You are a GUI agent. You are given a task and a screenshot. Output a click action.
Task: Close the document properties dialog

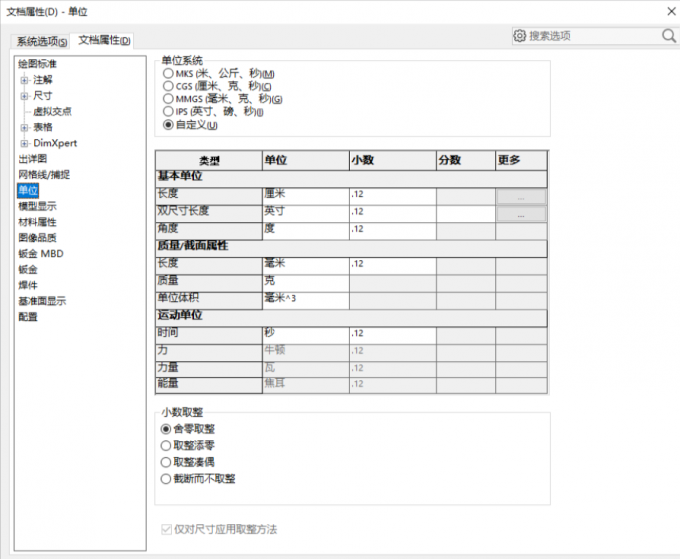click(x=671, y=11)
